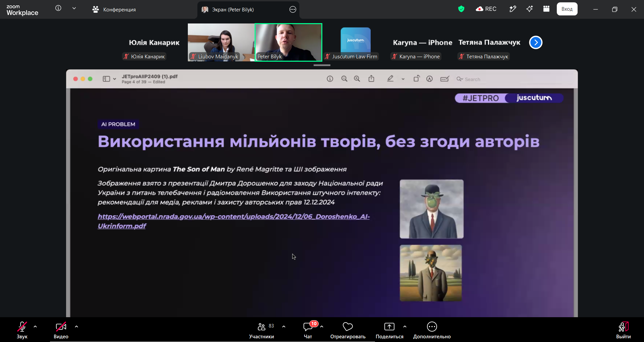Open the view layout grid icon
This screenshot has width=644, height=342.
[546, 9]
